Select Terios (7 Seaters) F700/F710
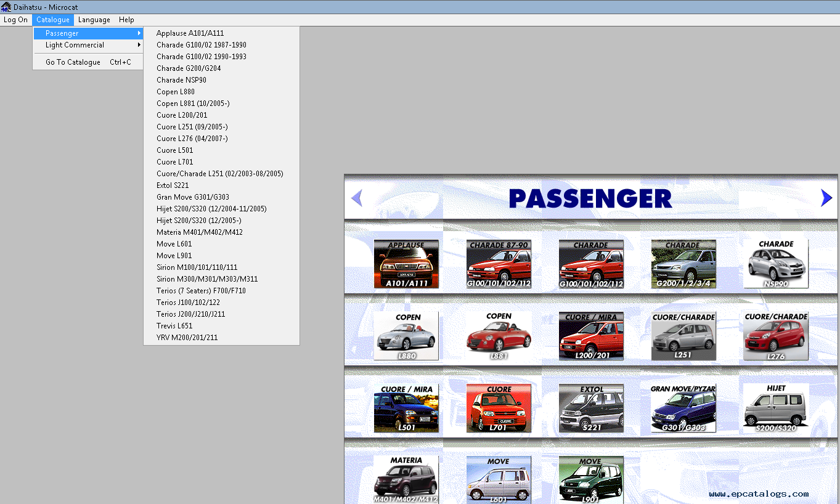 point(221,291)
